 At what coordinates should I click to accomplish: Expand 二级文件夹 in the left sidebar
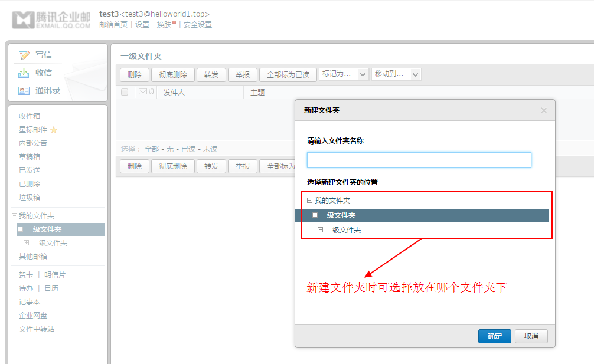pyautogui.click(x=26, y=243)
